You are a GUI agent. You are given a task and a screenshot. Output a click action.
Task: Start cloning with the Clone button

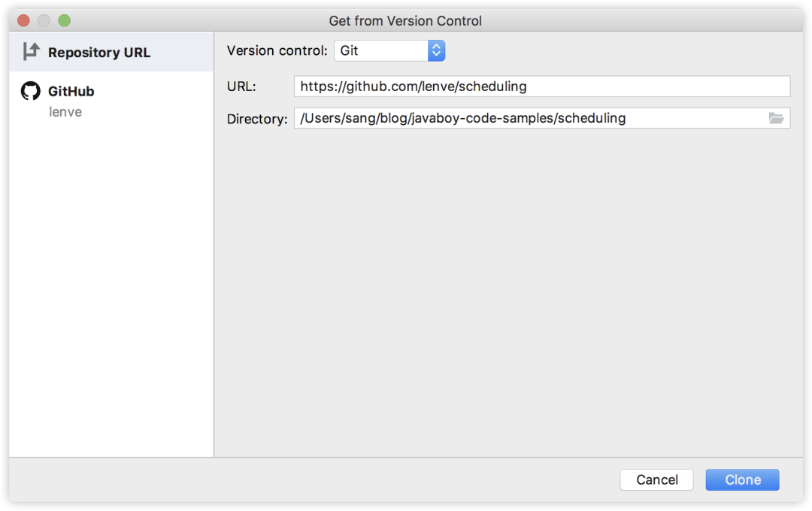pos(742,480)
